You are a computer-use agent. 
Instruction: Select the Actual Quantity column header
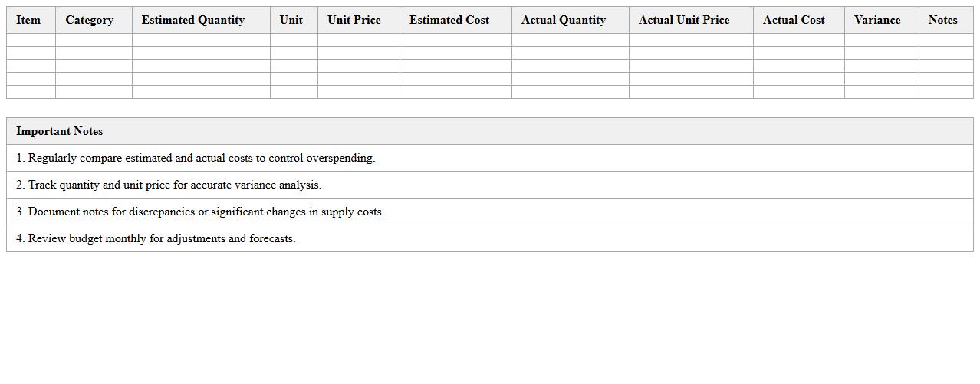coord(564,20)
